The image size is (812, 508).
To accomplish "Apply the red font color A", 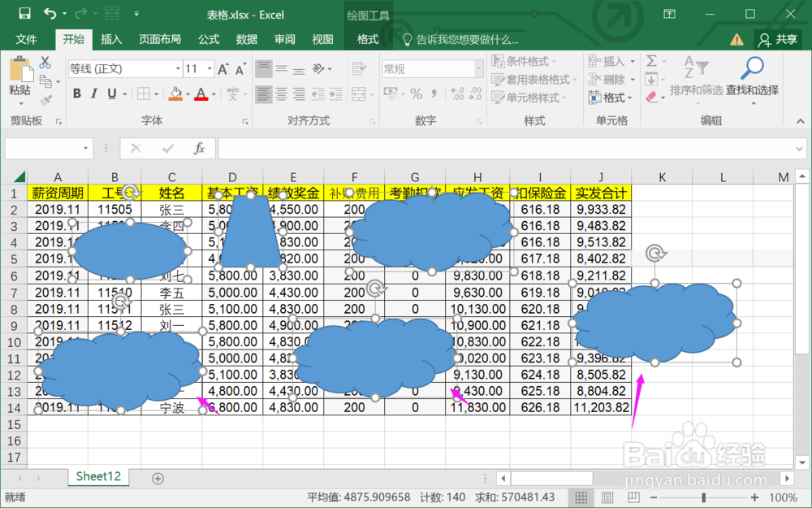I will [201, 93].
